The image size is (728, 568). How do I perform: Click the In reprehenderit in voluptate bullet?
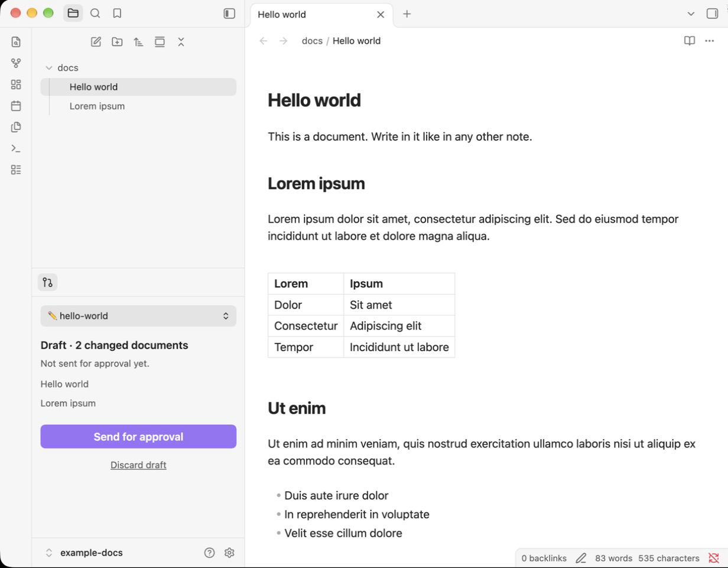point(357,515)
